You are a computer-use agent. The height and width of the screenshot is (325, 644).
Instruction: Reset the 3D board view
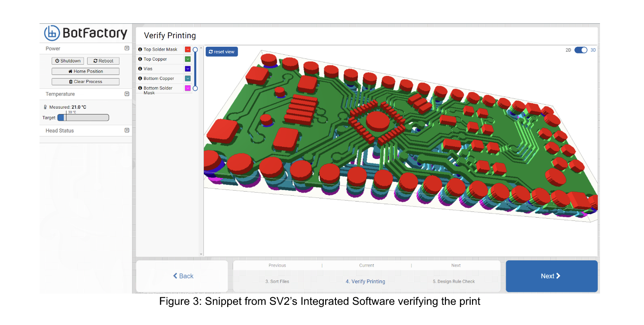coord(222,52)
